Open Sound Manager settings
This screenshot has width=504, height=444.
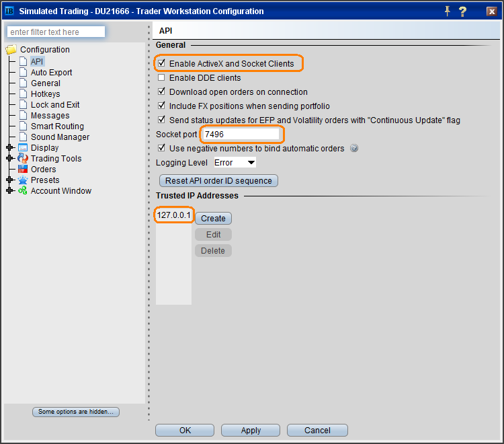(60, 137)
